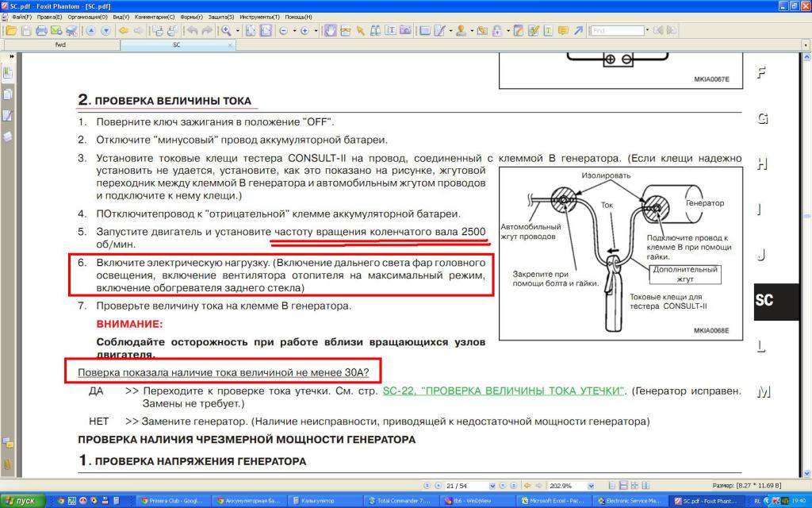The width and height of the screenshot is (812, 508).
Task: Click the 202.9% zoom field
Action: (568, 486)
